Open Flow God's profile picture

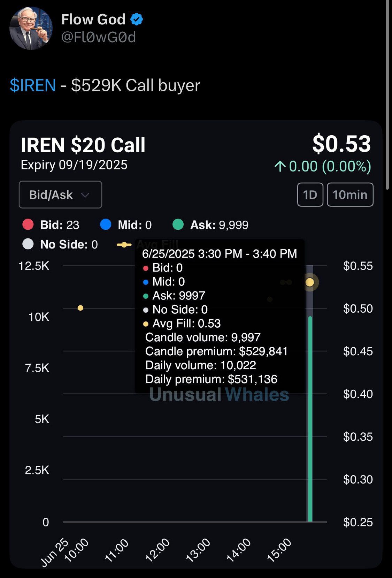(31, 28)
